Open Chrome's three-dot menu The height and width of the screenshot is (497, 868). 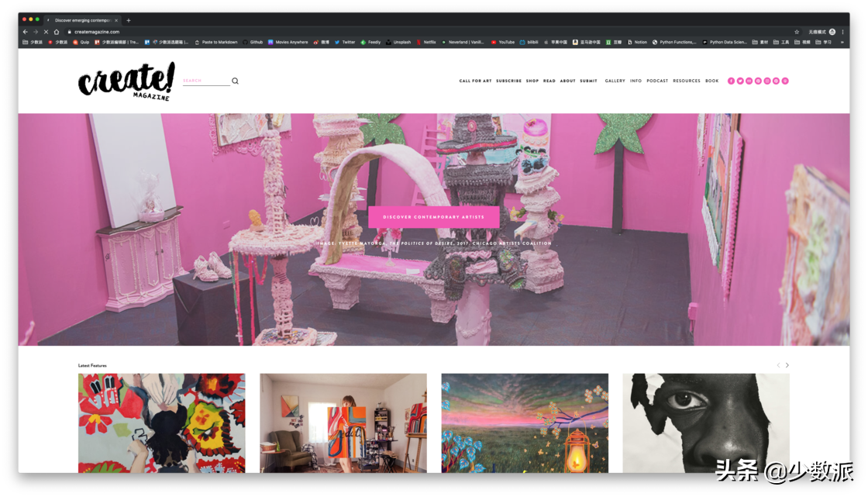(x=842, y=32)
